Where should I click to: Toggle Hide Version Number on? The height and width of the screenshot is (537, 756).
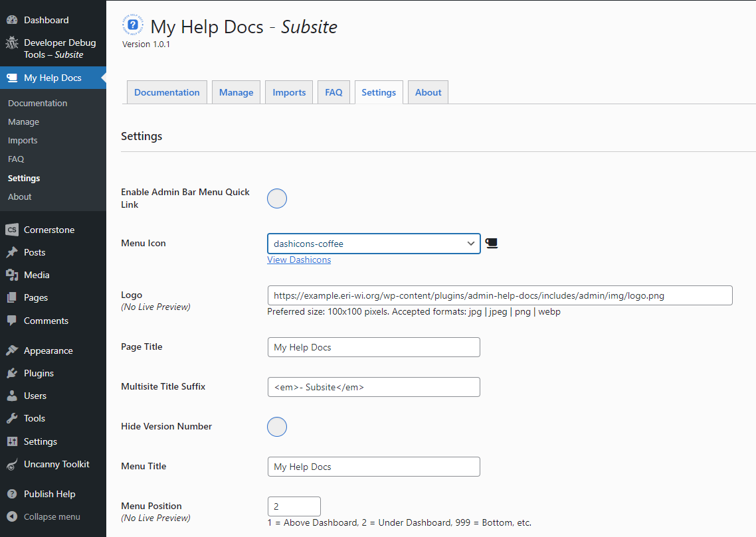coord(277,426)
